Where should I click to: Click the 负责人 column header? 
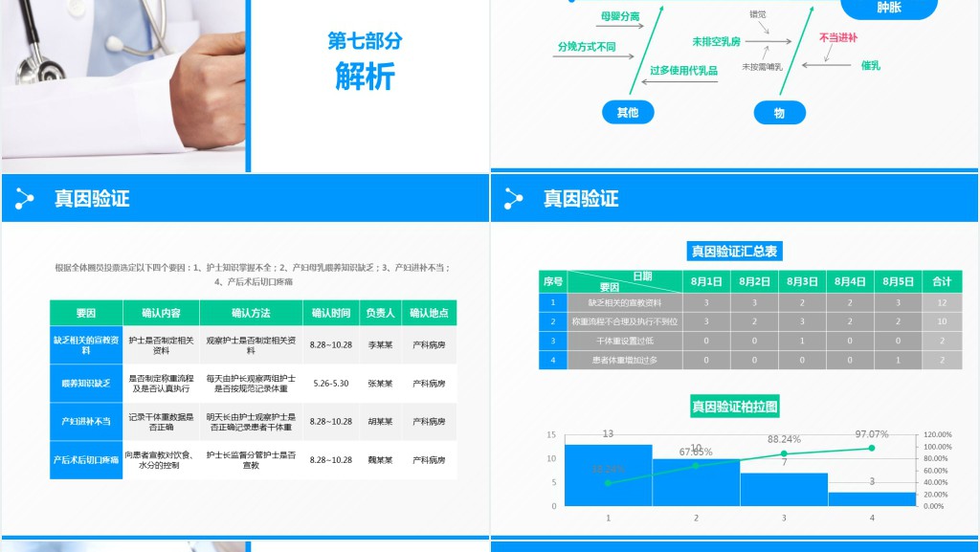coord(380,313)
